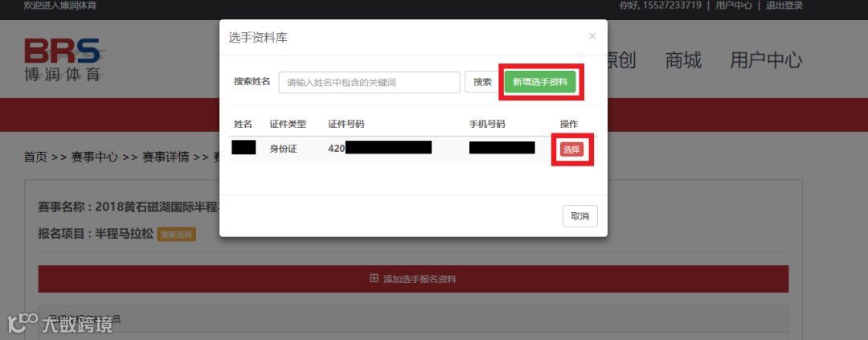
Task: Click the BRS 博润体育 logo
Action: pos(63,59)
